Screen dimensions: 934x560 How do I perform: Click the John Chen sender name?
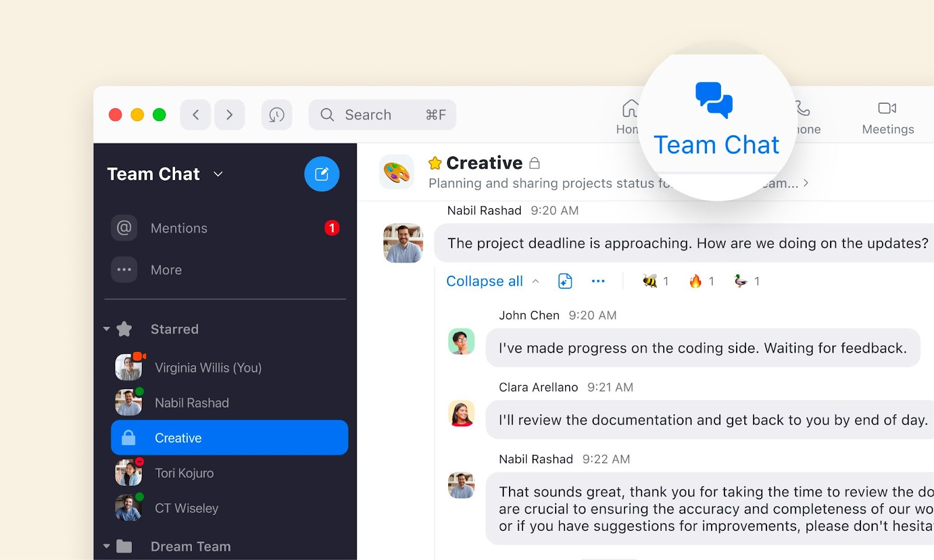point(529,315)
